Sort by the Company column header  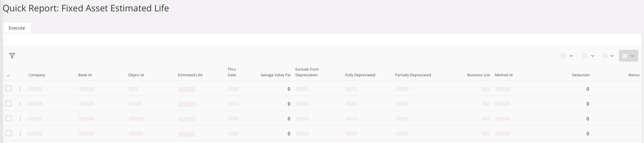pos(37,75)
